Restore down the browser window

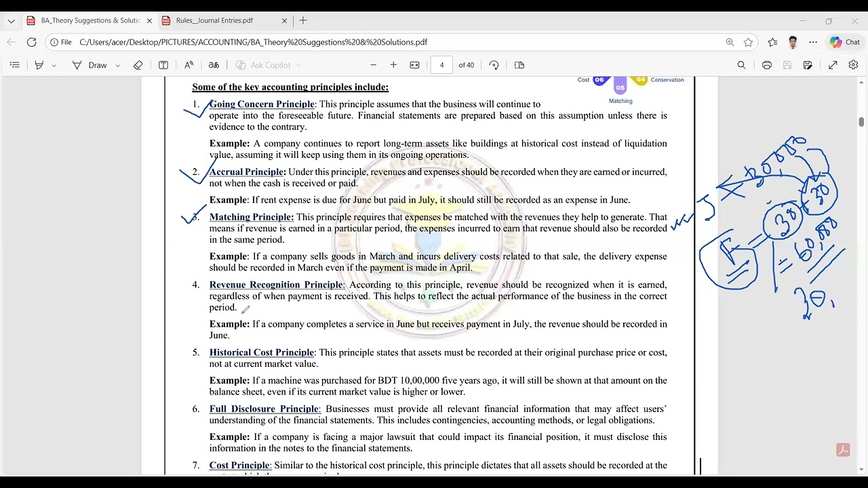pos(829,21)
